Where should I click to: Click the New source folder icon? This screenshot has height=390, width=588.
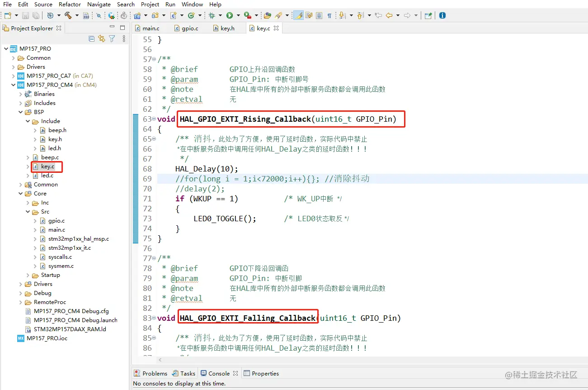tap(155, 15)
